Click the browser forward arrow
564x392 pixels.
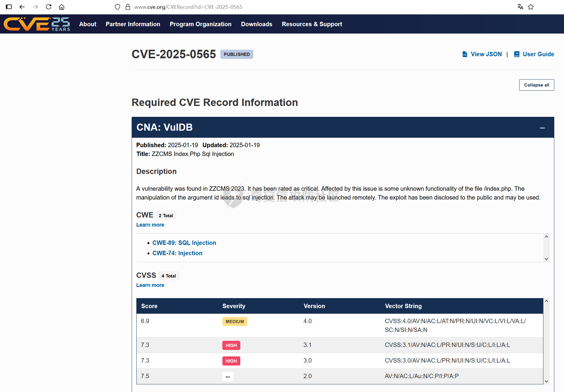[x=35, y=7]
